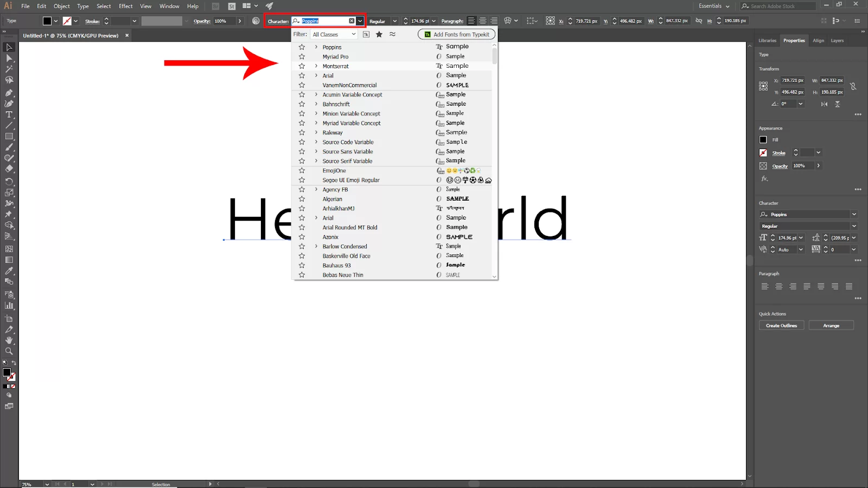Select the Pen tool
868x488 pixels.
pyautogui.click(x=9, y=93)
